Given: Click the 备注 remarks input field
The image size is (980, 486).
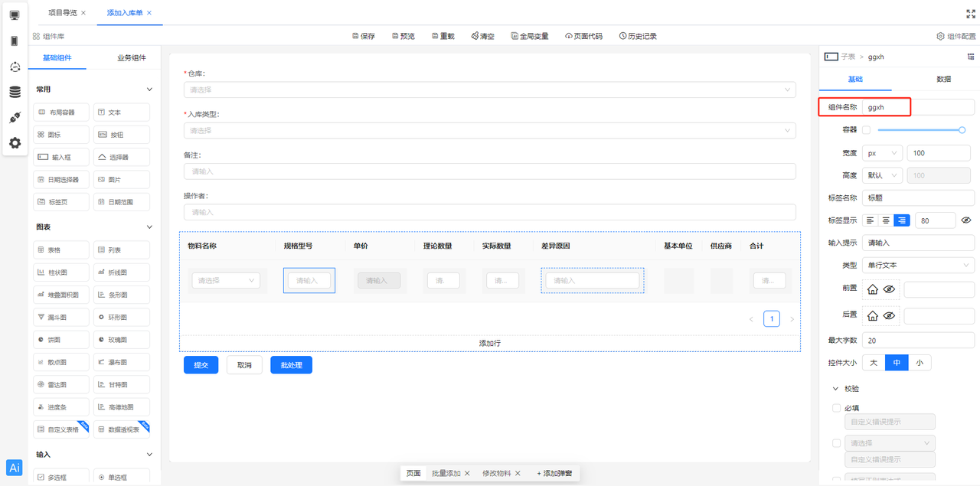Looking at the screenshot, I should tap(490, 171).
